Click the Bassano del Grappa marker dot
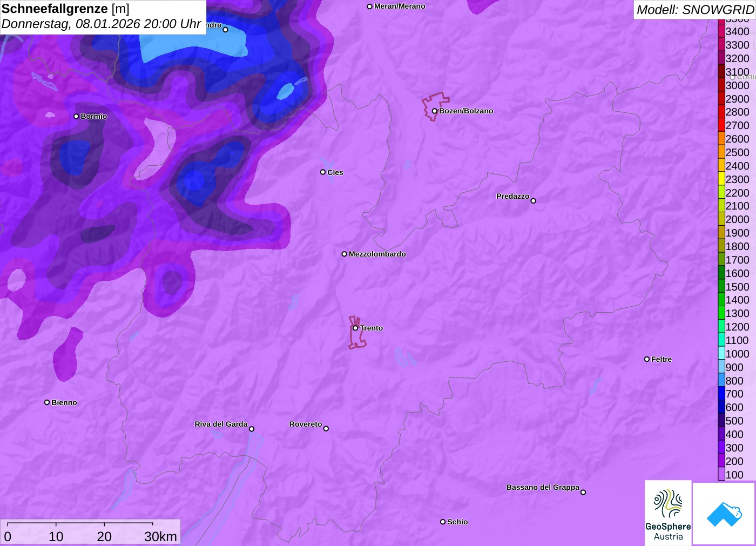756x546 pixels. point(583,492)
